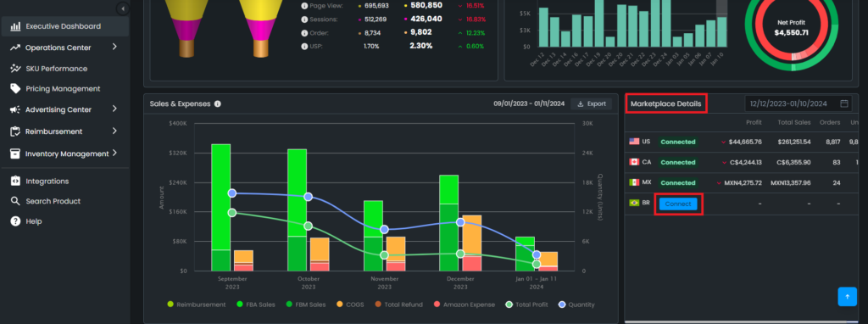868x324 pixels.
Task: Open the 12/12/2023-01/10/2024 date range picker
Action: click(799, 103)
